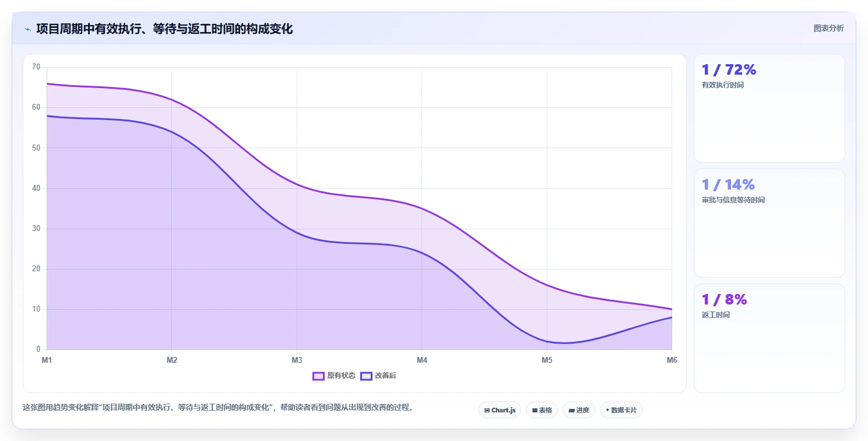Click the M1 x-axis label
The image size is (868, 441).
click(x=47, y=360)
